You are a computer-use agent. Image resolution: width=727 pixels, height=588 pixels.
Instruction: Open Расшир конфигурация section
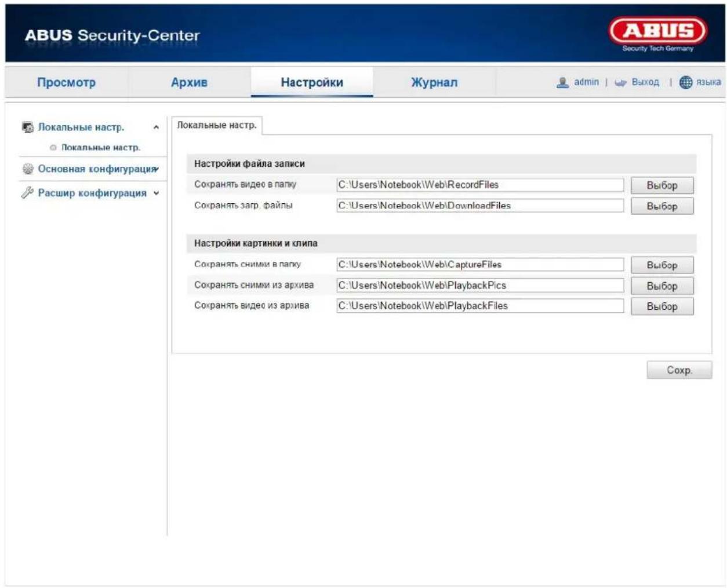[x=92, y=193]
